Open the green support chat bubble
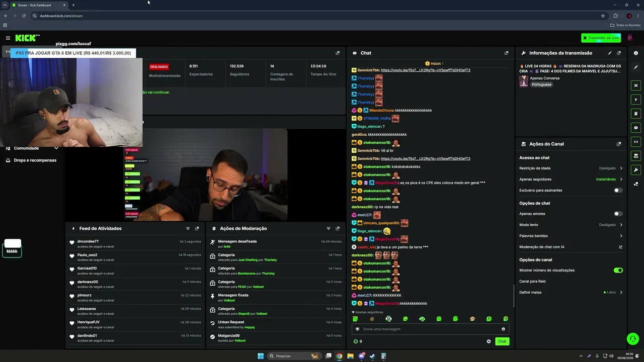The height and width of the screenshot is (362, 644). (632, 339)
